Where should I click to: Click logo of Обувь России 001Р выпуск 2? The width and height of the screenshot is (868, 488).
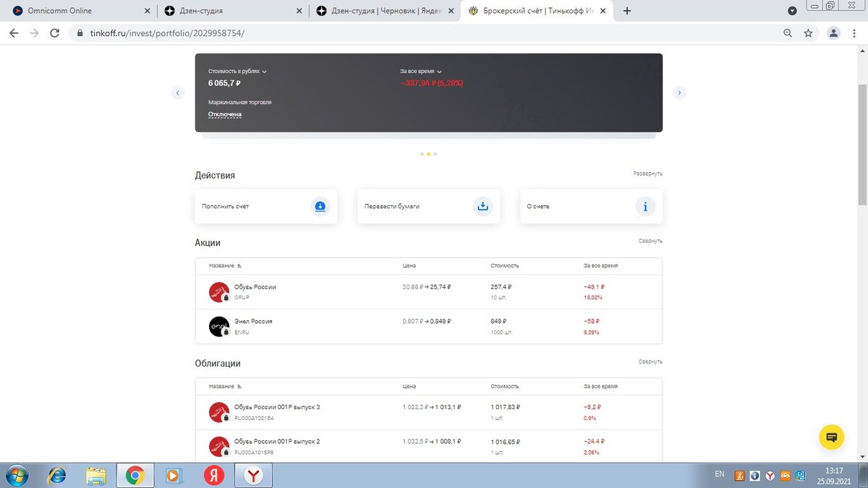click(x=219, y=446)
